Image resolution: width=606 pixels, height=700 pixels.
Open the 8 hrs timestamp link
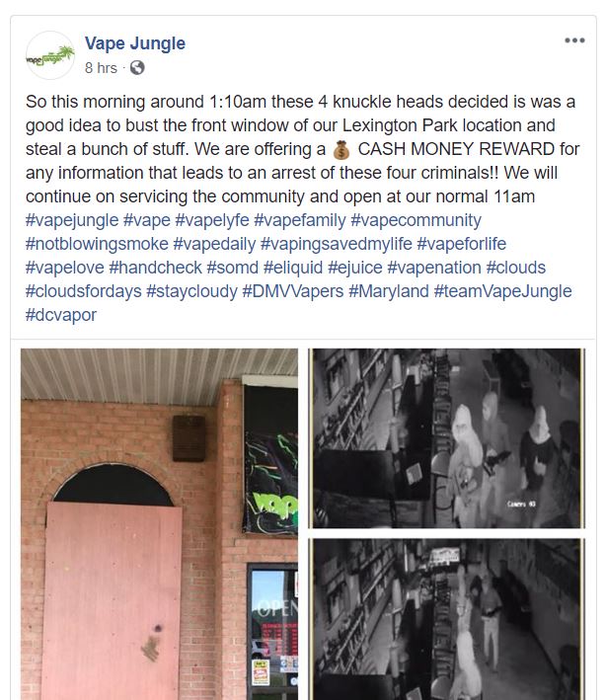tap(101, 68)
